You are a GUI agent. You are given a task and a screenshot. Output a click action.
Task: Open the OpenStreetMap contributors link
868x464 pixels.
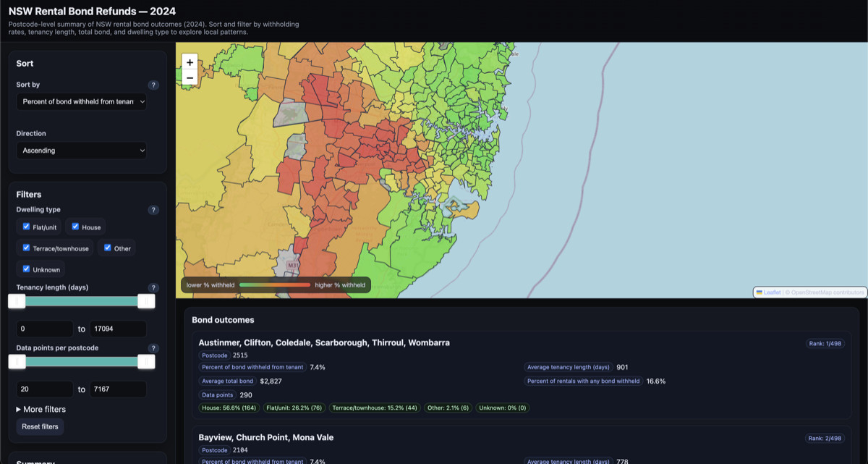click(x=828, y=292)
